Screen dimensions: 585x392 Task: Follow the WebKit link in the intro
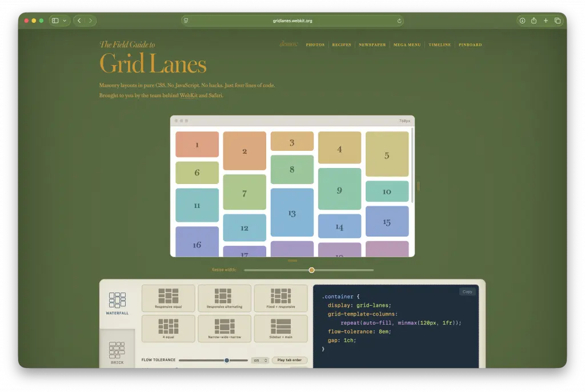(189, 95)
